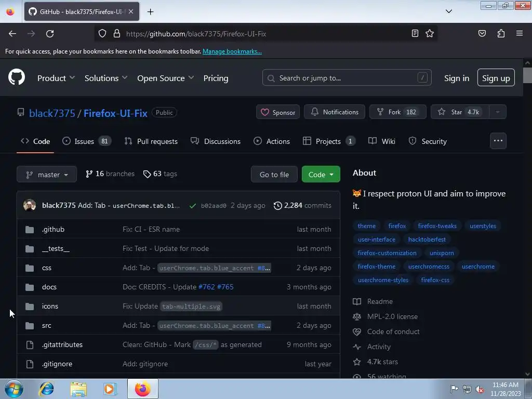The image size is (532, 399).
Task: Click the Sponsor button
Action: pos(278,112)
